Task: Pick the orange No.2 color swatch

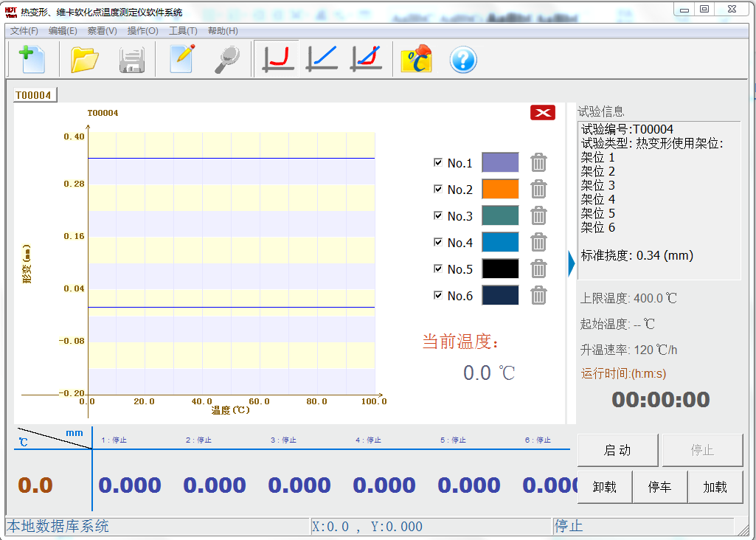Action: 501,189
